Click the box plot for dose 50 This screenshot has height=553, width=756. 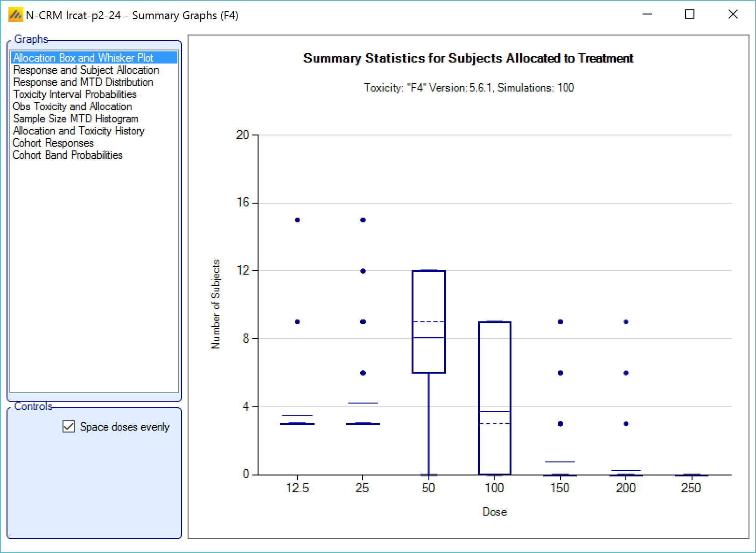pos(429,321)
